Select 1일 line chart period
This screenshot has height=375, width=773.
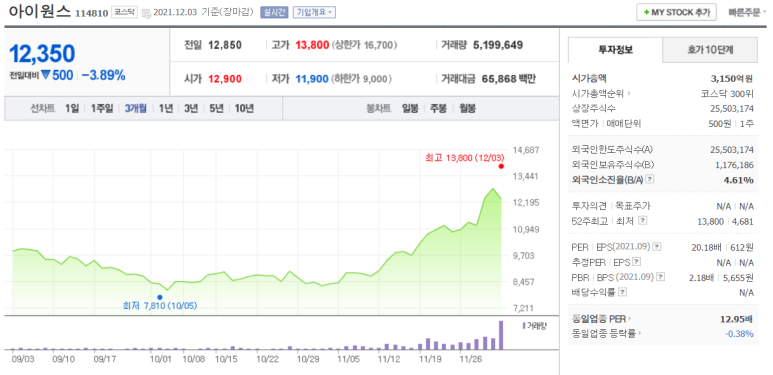[71, 108]
